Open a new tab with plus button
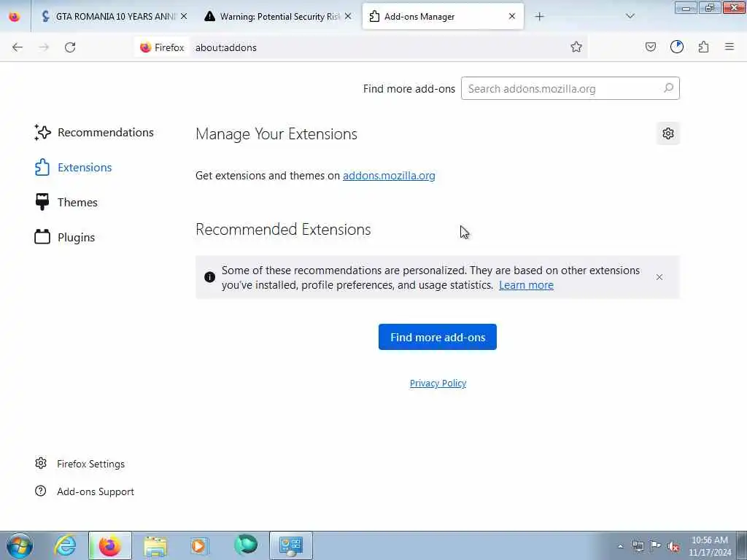The height and width of the screenshot is (560, 747). (539, 17)
